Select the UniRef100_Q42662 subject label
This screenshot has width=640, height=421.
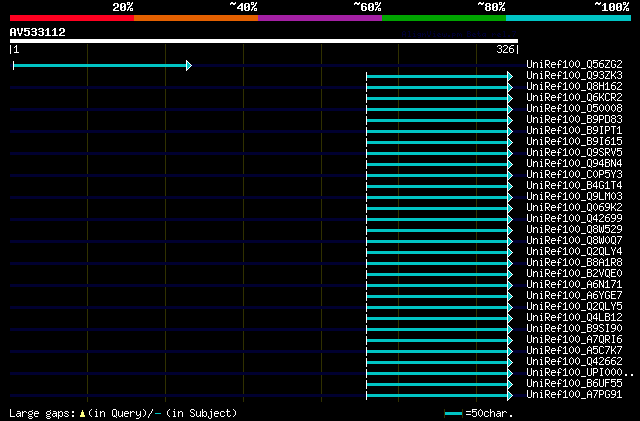(x=574, y=362)
